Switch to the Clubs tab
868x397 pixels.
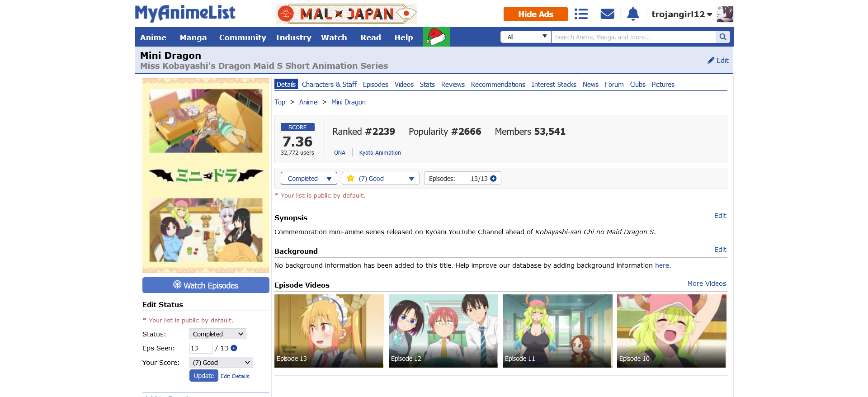click(638, 85)
